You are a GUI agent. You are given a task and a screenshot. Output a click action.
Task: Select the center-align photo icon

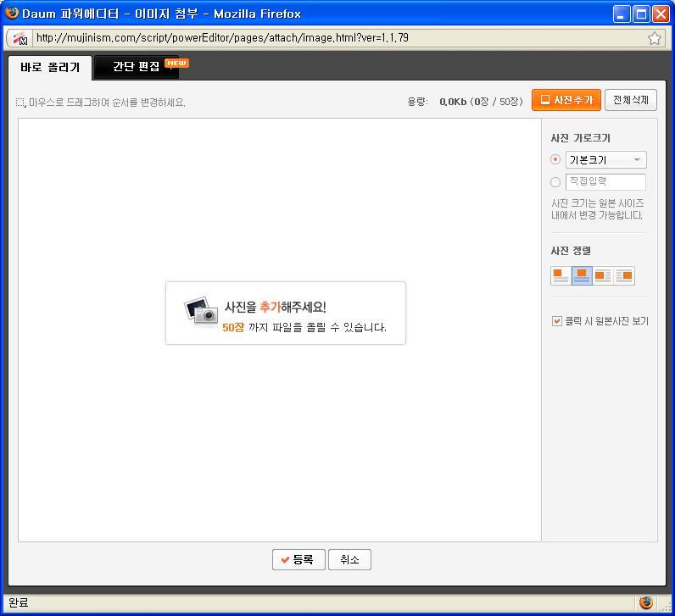582,275
